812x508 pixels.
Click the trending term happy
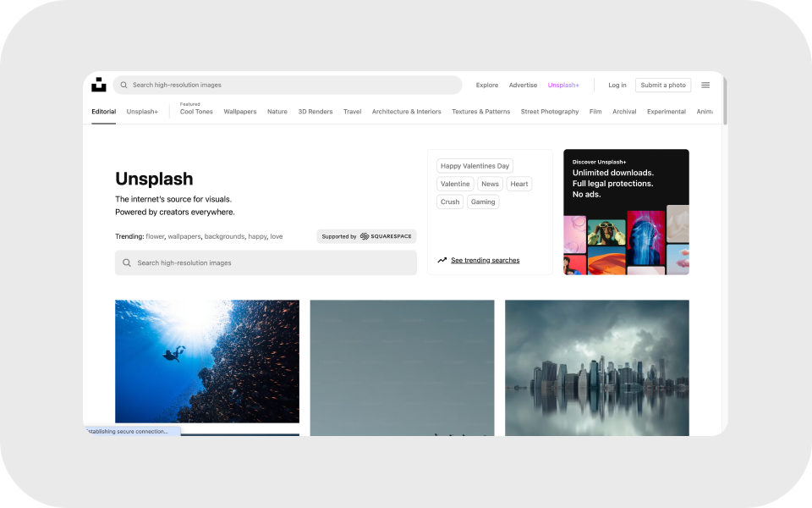257,236
